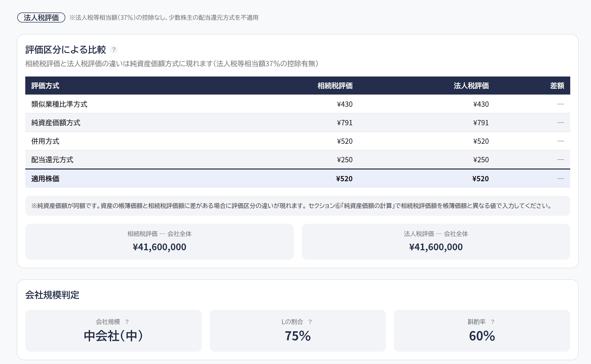Select the 純資産価額方式 row label
The height and width of the screenshot is (364, 591).
point(56,122)
